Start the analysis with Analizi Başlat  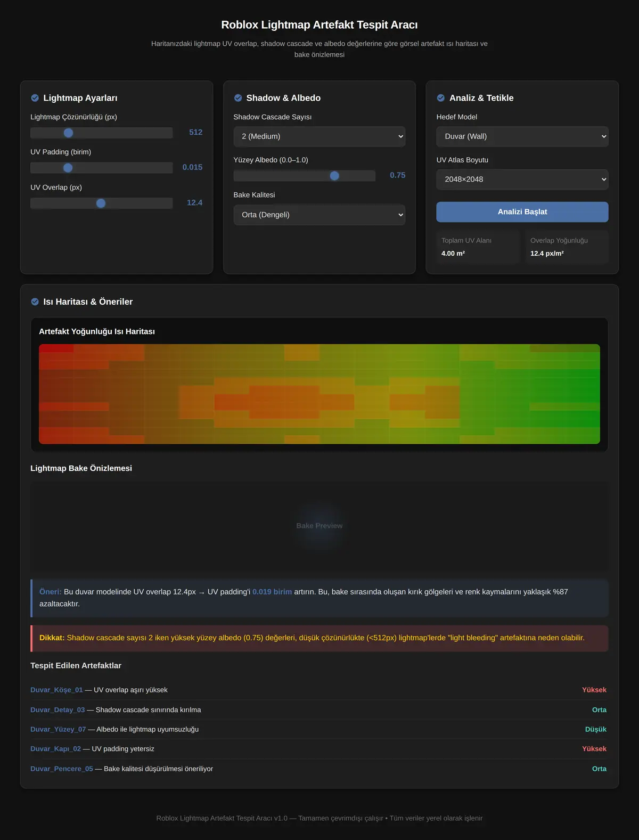[x=522, y=212]
